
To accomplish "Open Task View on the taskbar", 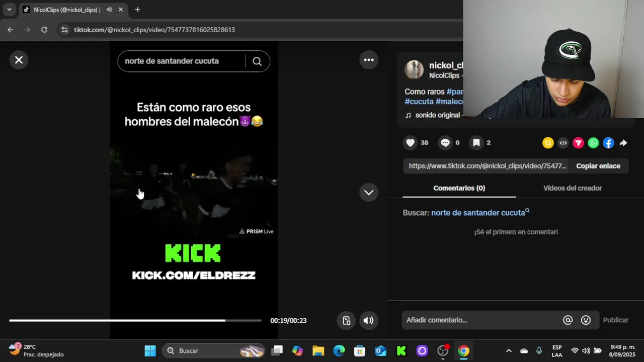I will point(277,350).
